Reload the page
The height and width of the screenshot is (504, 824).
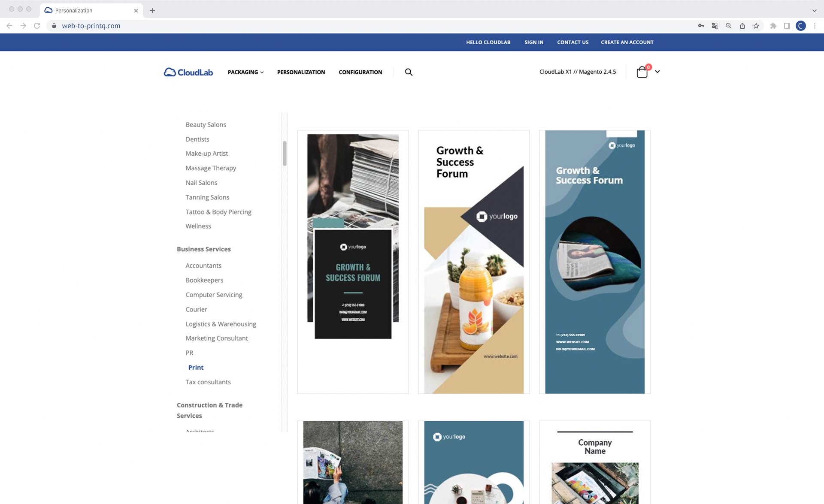37,26
